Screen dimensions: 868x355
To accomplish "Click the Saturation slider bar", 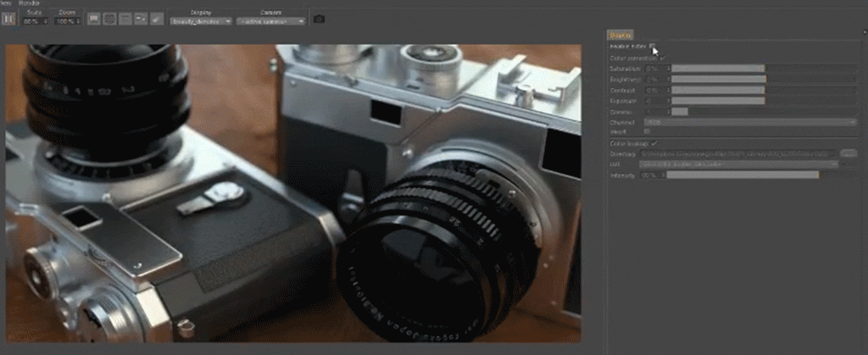I will coord(765,69).
